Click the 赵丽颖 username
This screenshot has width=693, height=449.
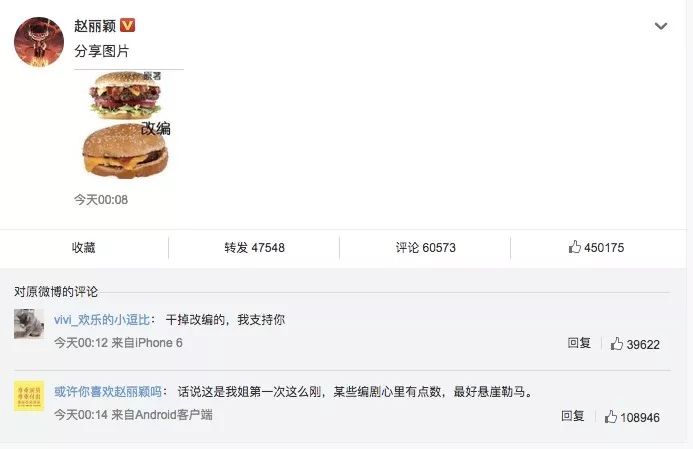click(x=95, y=26)
